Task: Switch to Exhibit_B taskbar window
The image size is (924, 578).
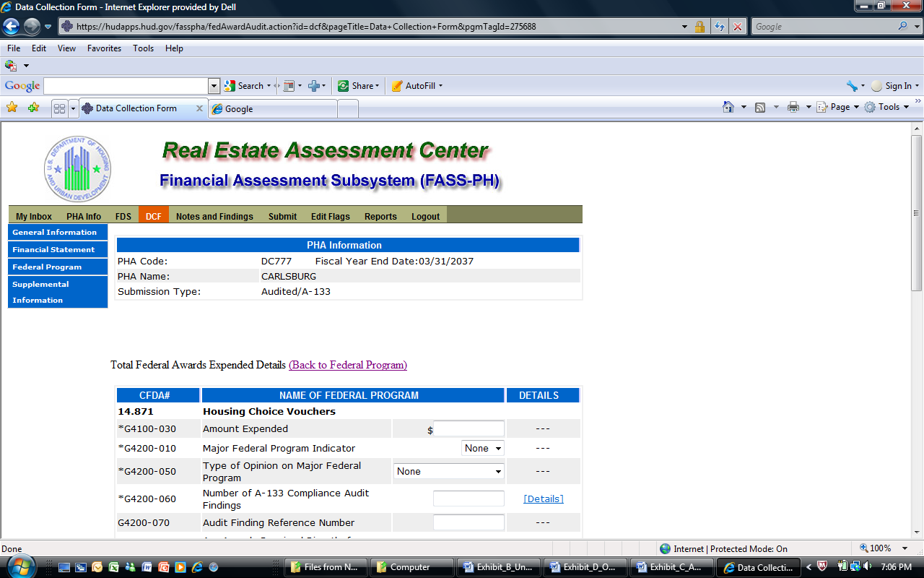Action: 498,567
